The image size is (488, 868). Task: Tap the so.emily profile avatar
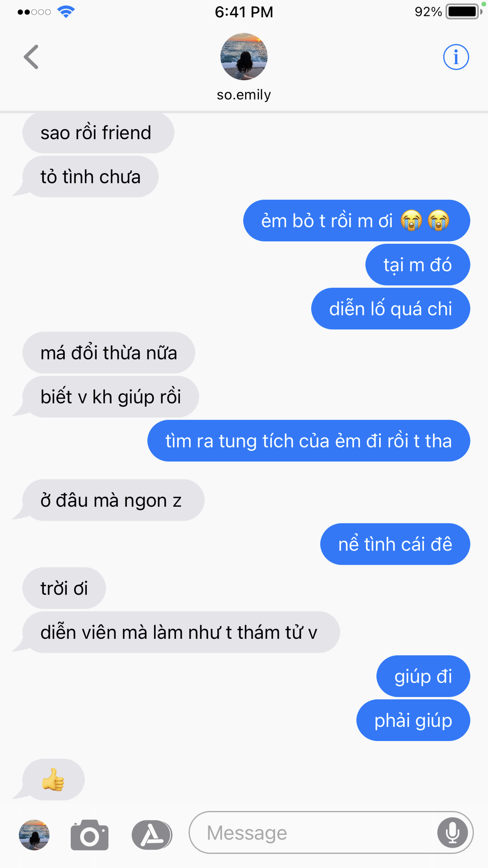pyautogui.click(x=244, y=57)
